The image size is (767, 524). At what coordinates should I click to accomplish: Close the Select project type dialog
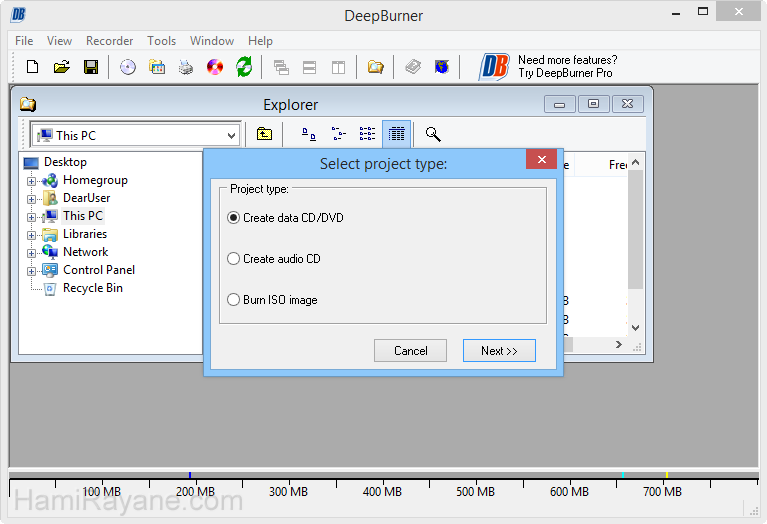tap(541, 159)
